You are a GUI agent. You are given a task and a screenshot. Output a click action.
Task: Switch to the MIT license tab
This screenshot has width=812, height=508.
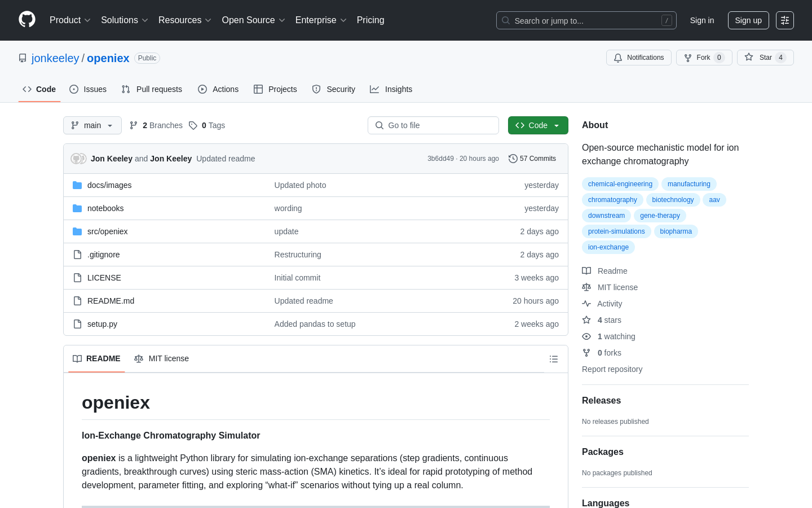(161, 359)
